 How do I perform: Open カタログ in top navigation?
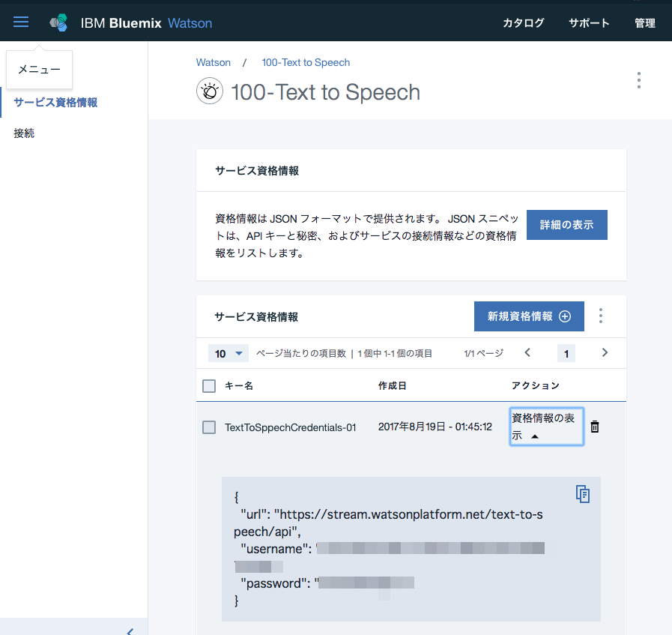coord(523,23)
